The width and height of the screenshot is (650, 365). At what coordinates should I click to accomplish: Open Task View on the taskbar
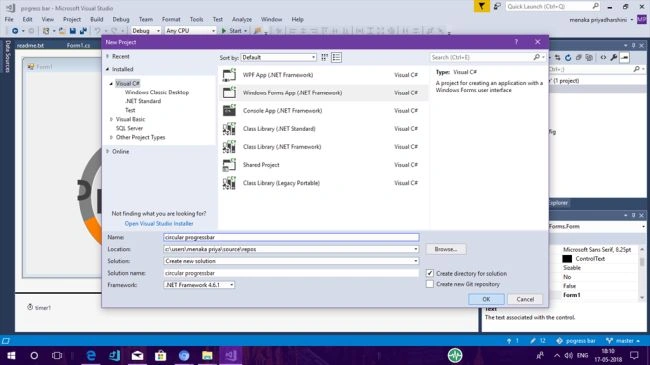pyautogui.click(x=57, y=355)
